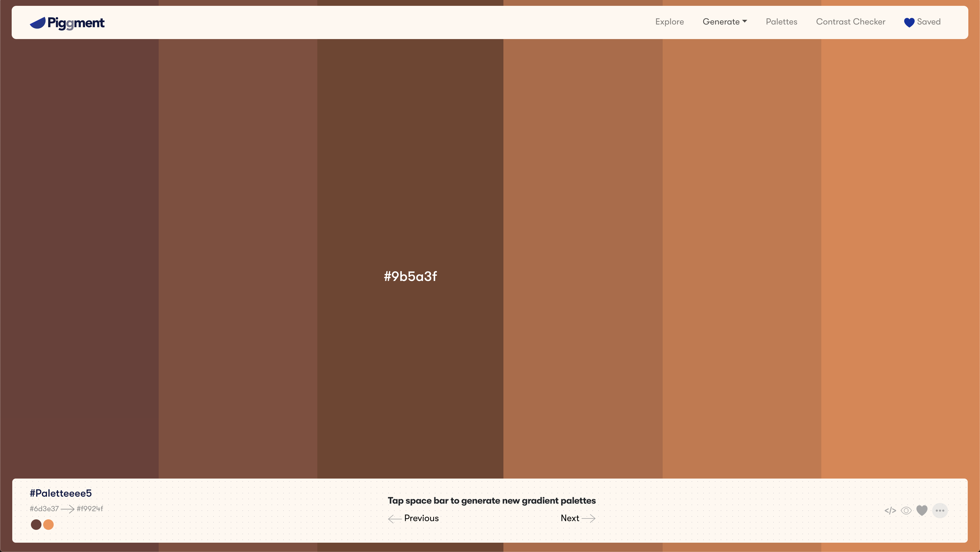Open the Generate chevron arrow

(x=745, y=21)
